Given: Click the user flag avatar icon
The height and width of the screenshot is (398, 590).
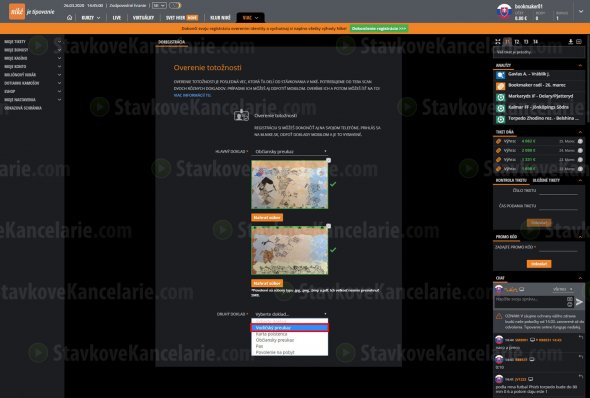Looking at the screenshot, I should (504, 11).
